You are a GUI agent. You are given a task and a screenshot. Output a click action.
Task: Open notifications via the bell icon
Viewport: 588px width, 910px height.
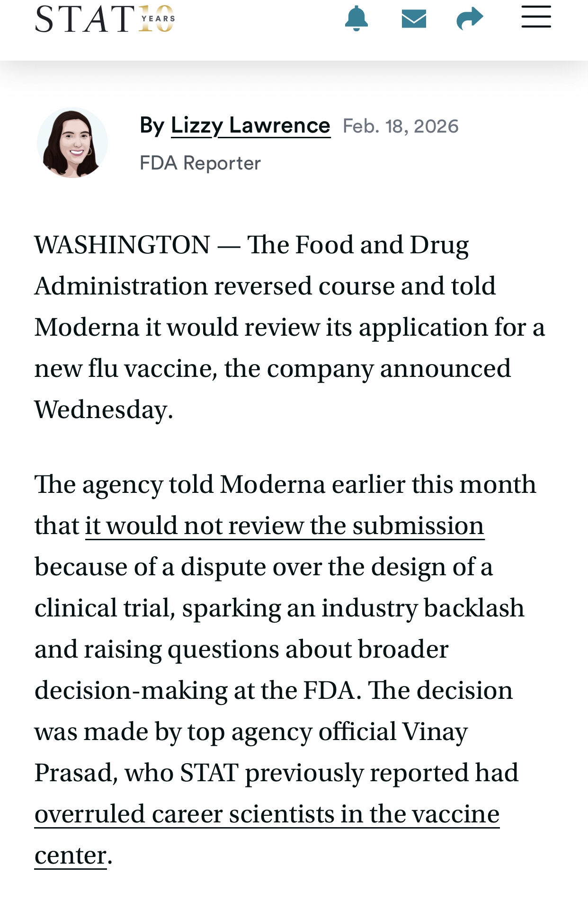point(356,19)
